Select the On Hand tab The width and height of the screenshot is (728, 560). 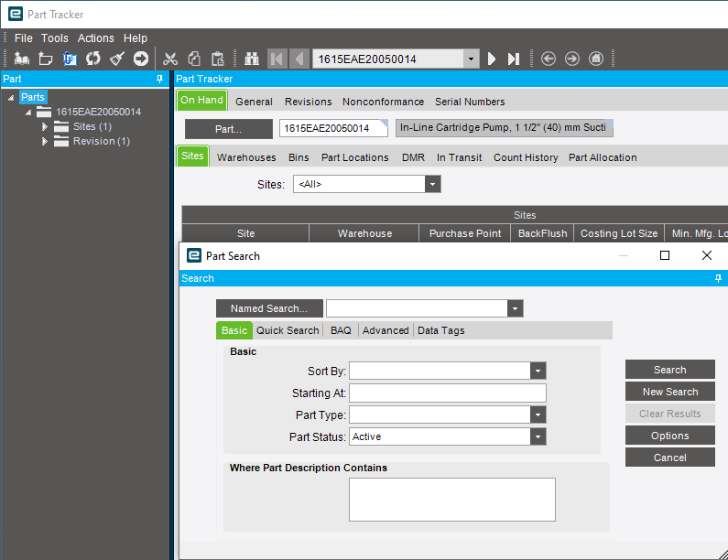point(202,101)
